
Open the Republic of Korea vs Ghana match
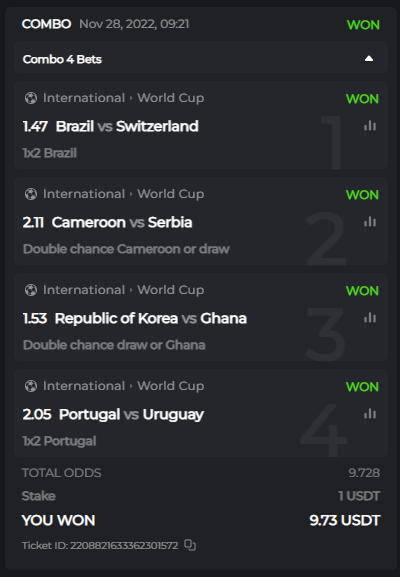(x=151, y=318)
